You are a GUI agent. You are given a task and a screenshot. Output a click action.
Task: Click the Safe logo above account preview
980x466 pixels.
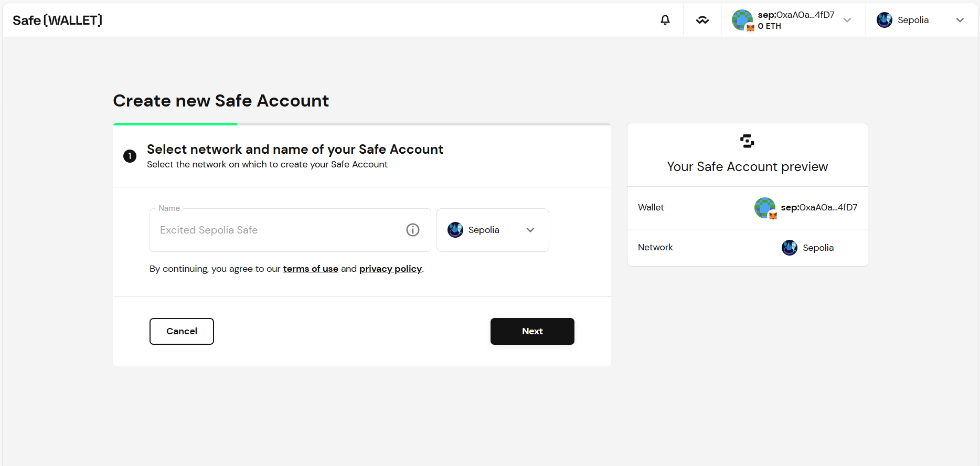[x=747, y=141]
